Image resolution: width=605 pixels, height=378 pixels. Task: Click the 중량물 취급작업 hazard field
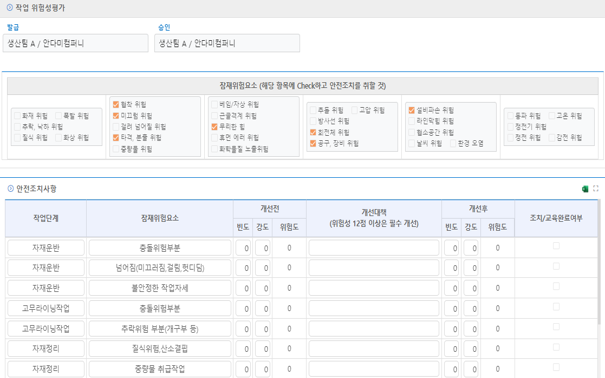pyautogui.click(x=160, y=369)
